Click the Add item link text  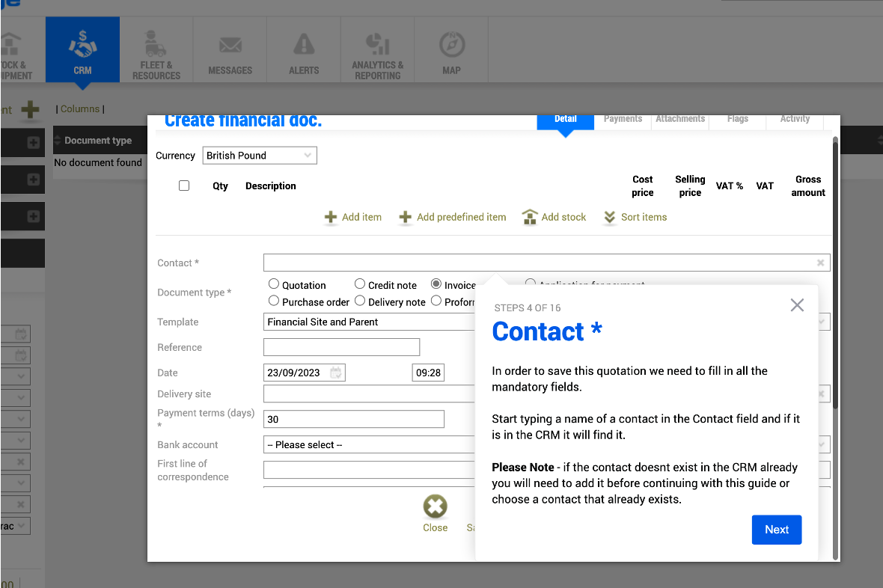point(361,217)
